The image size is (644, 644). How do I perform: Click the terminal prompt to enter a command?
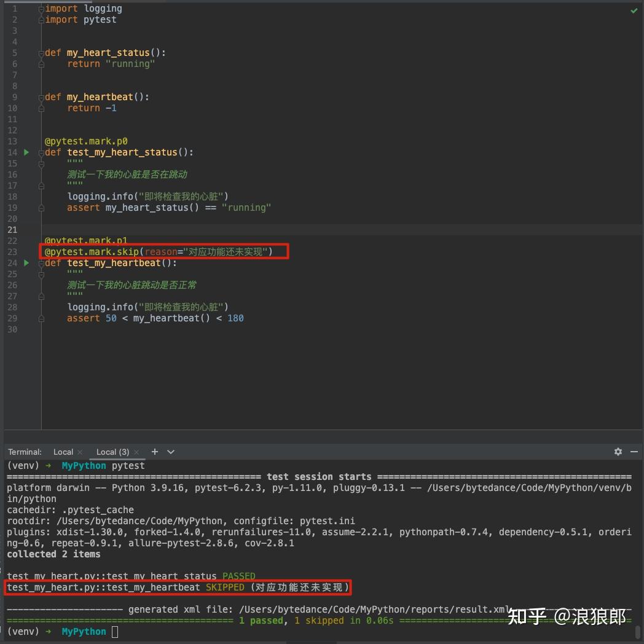(114, 631)
